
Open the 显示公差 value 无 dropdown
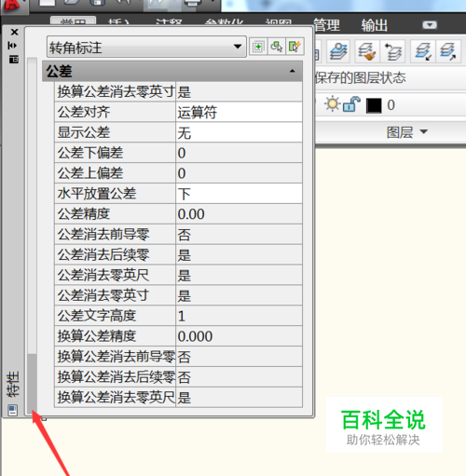pyautogui.click(x=239, y=132)
